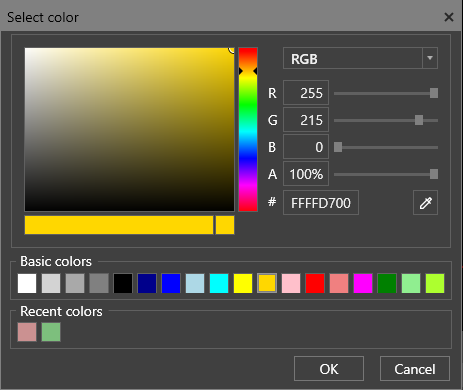Select the pink basic color swatch

[x=291, y=283]
